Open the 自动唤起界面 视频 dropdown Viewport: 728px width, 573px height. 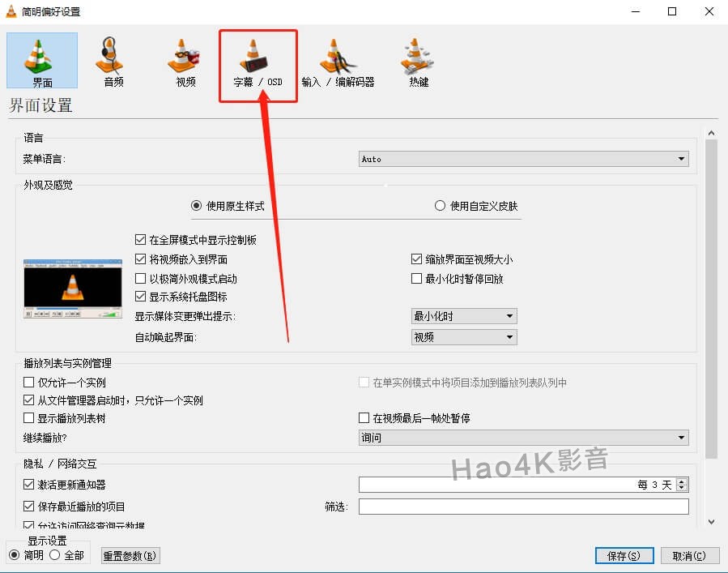click(464, 337)
